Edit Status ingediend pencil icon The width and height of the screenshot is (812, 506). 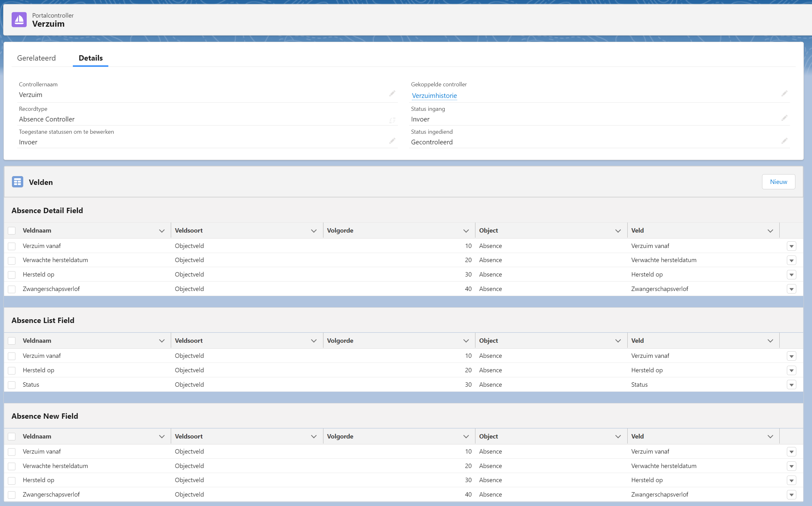tap(784, 141)
